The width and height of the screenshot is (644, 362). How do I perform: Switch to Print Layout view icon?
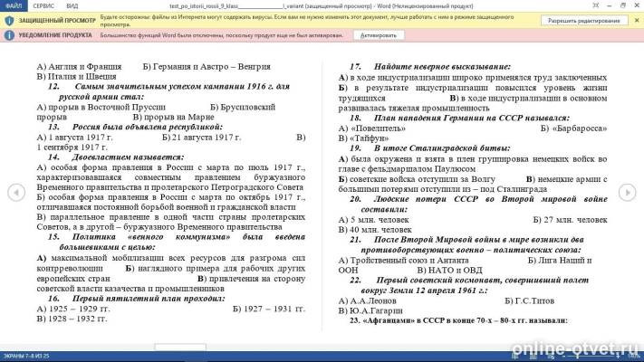[533, 357]
